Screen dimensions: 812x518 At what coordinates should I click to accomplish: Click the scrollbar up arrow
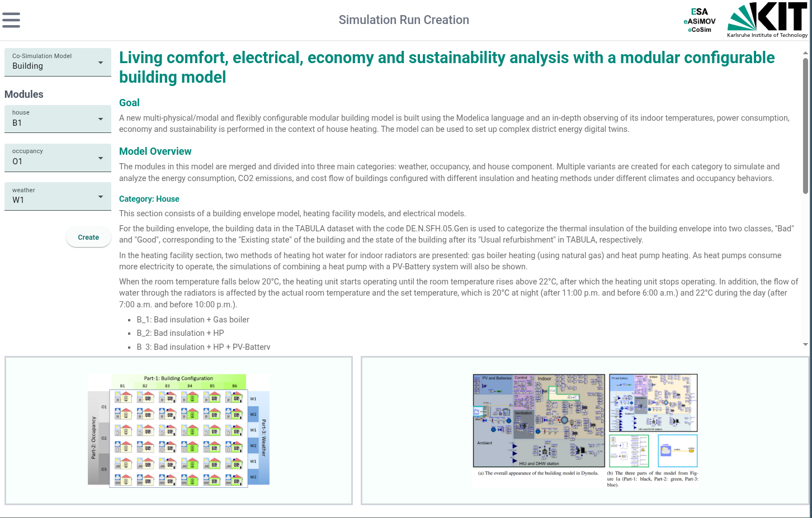805,53
